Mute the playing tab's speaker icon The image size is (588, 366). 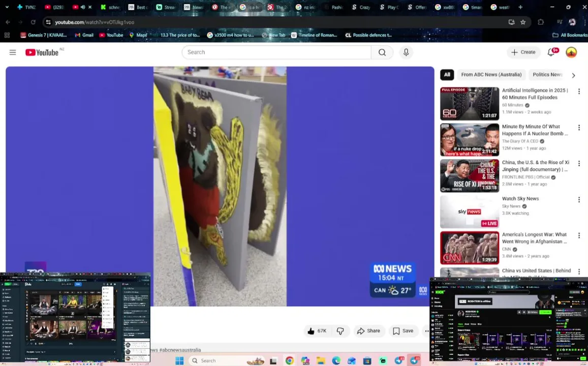click(x=83, y=7)
